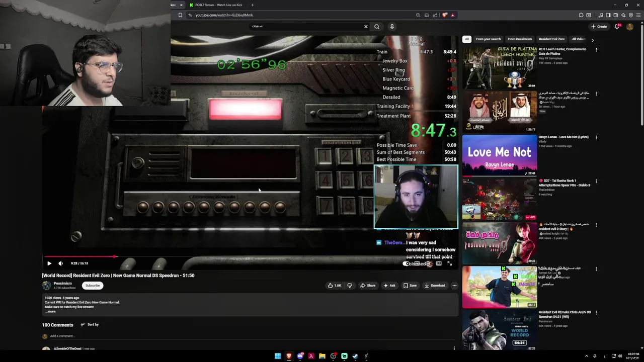Select Resident Evil Zero chip
Viewport: 644px width, 362px height.
point(551,39)
